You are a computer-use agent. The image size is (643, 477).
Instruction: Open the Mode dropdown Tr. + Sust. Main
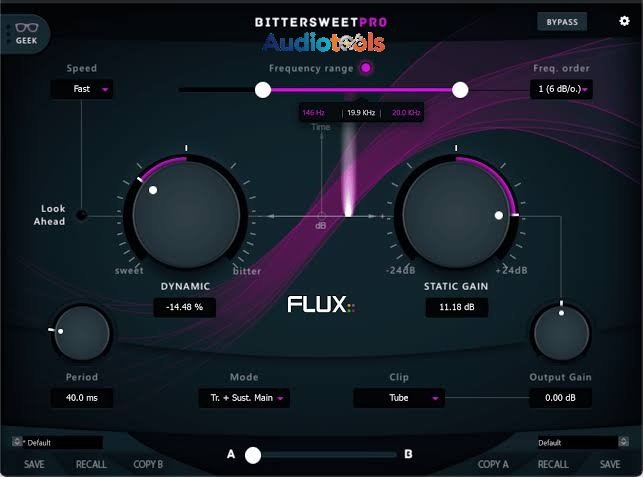pos(244,398)
